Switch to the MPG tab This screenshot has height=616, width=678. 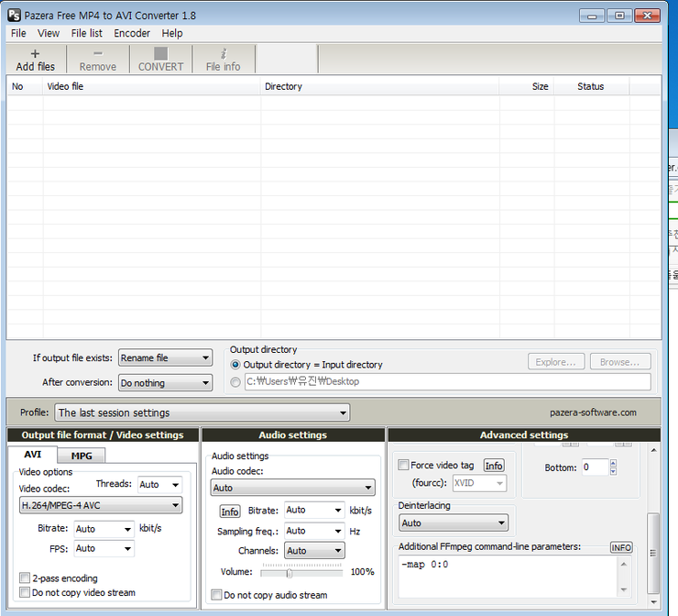click(82, 456)
